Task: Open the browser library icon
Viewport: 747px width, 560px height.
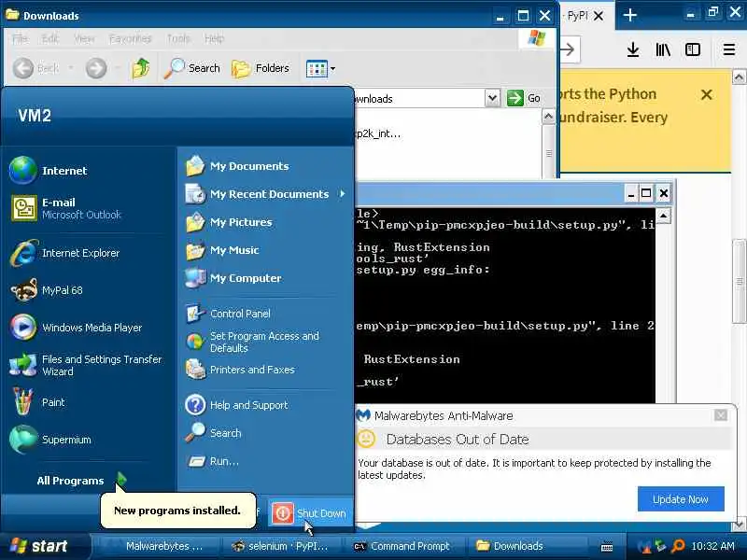Action: (x=663, y=49)
